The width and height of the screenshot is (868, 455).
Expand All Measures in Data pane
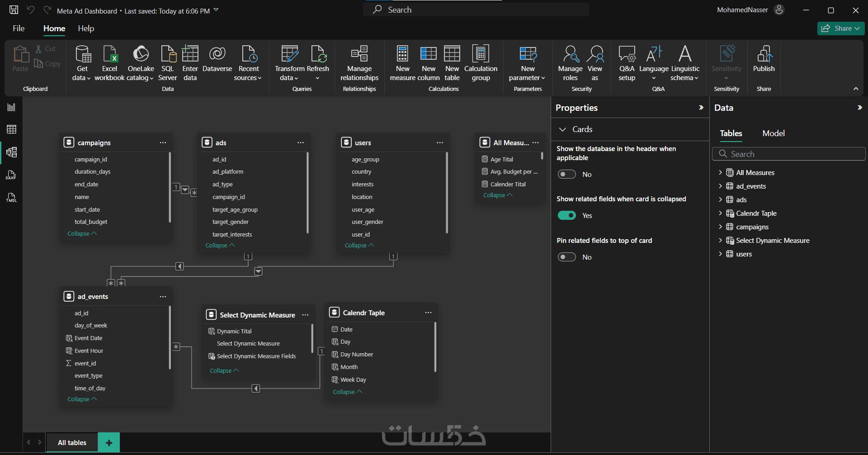(720, 172)
